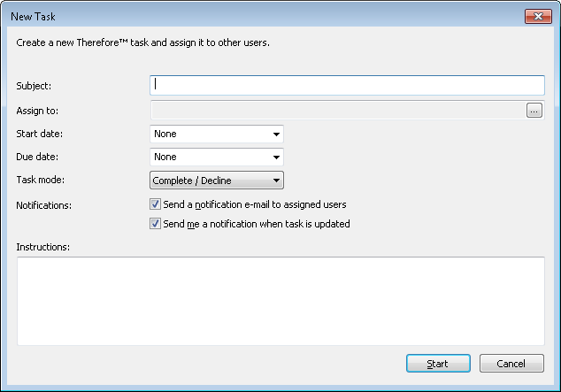Image resolution: width=561 pixels, height=392 pixels.
Task: Click the Subject label
Action: click(35, 86)
